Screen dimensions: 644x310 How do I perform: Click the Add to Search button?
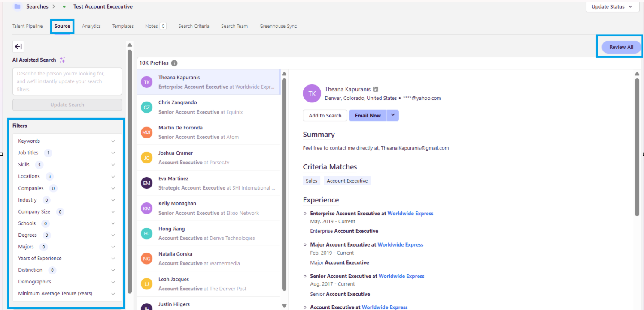(325, 116)
